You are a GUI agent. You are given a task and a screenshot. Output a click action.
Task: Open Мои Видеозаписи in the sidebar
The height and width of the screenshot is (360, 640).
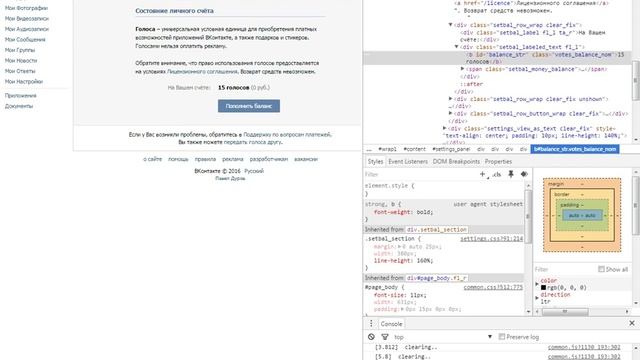coord(27,18)
